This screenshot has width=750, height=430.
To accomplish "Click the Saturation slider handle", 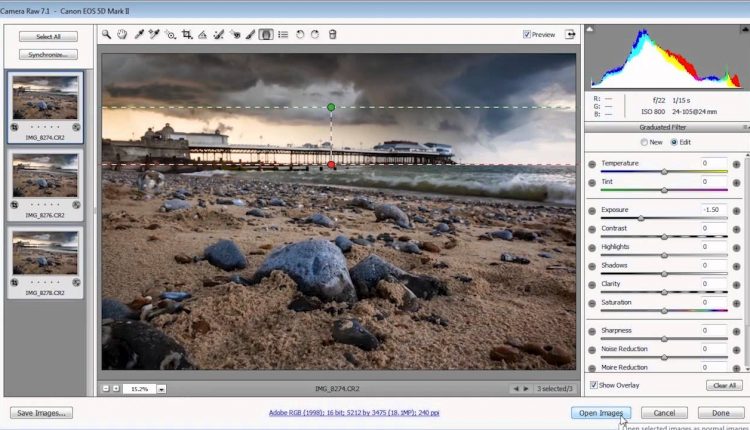I will coord(664,311).
